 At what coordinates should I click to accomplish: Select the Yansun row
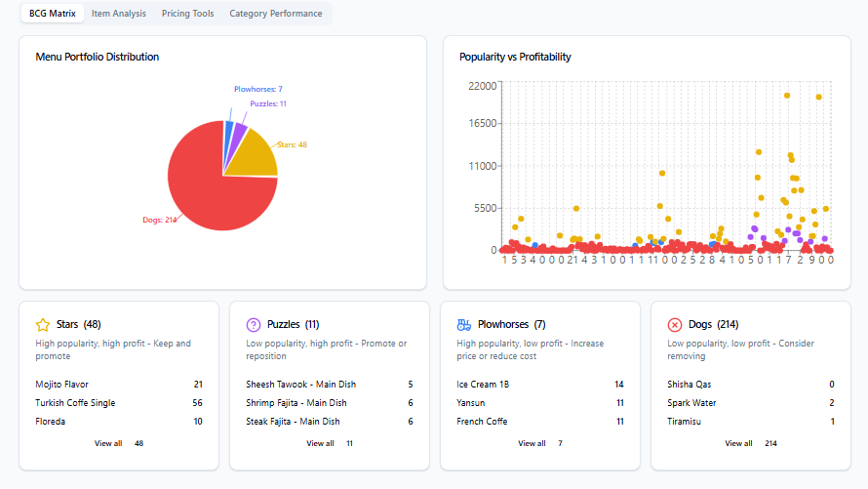[x=540, y=403]
